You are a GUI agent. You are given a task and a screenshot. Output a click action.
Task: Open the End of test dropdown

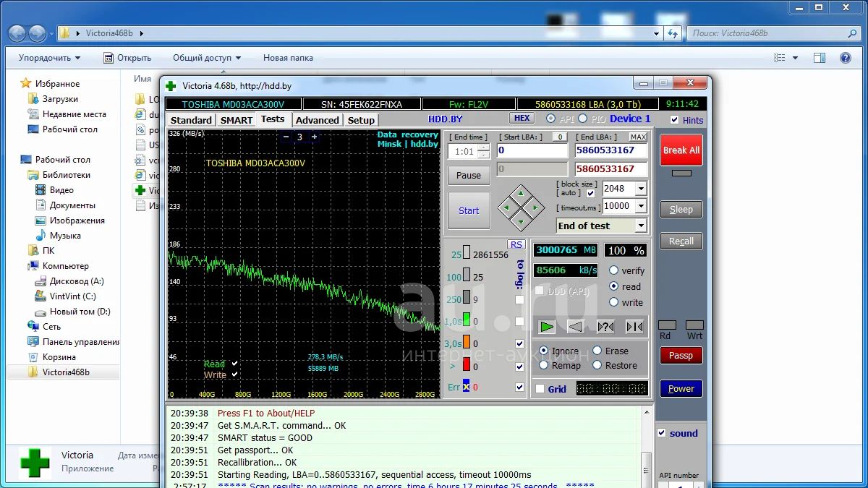[640, 226]
